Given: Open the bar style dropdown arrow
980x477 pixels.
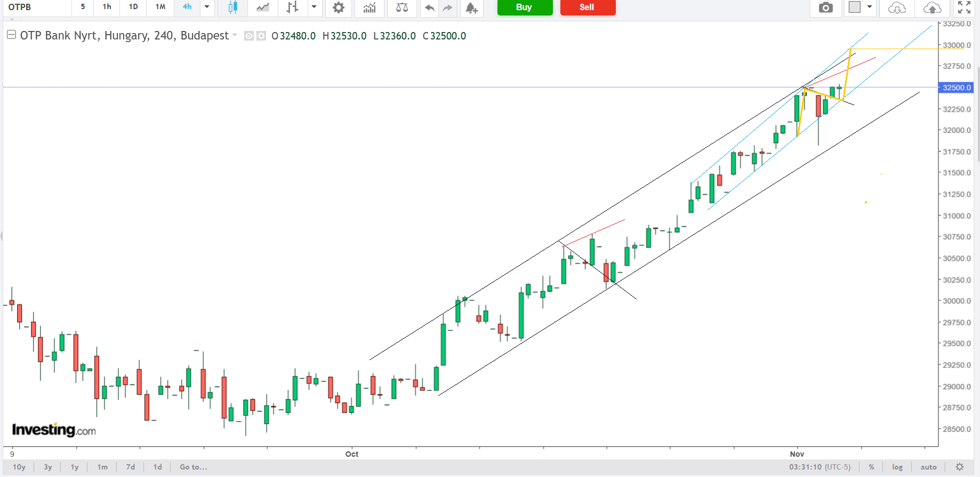Looking at the screenshot, I should point(314,7).
